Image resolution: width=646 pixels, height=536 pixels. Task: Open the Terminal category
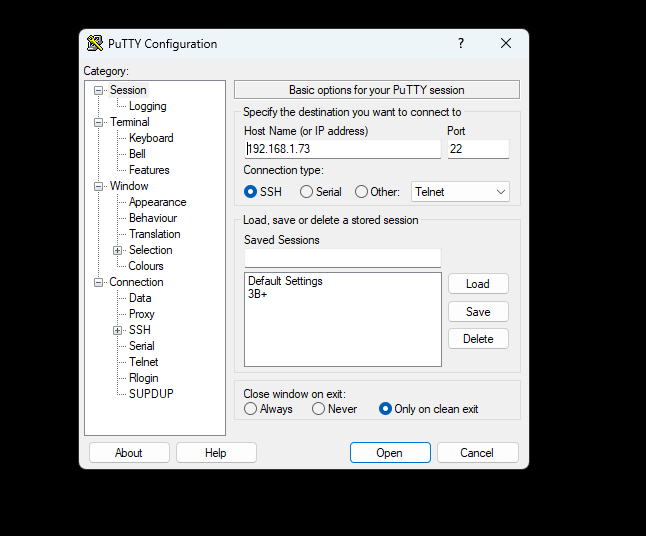click(x=130, y=122)
